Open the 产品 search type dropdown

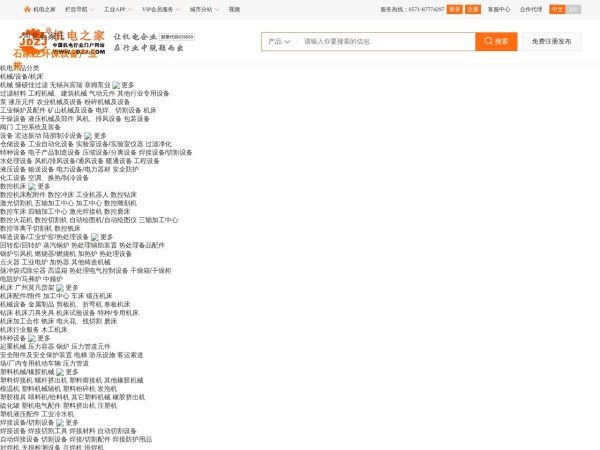(278, 41)
